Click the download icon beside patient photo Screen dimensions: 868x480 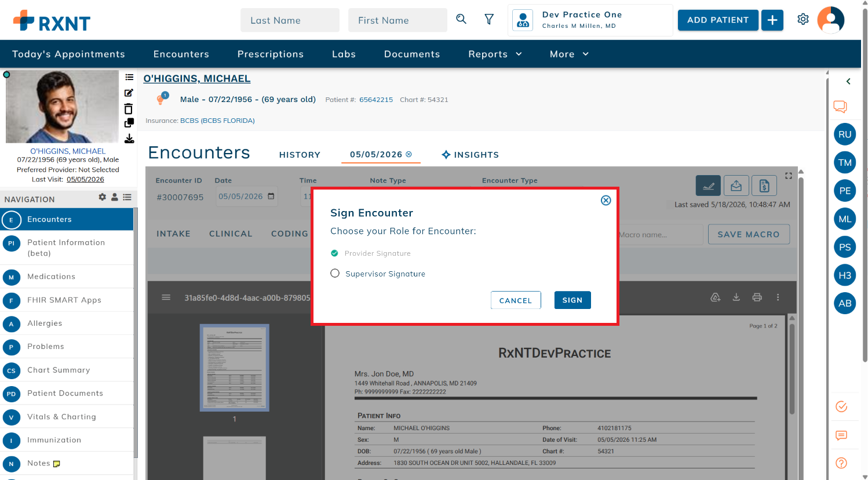[x=129, y=139]
